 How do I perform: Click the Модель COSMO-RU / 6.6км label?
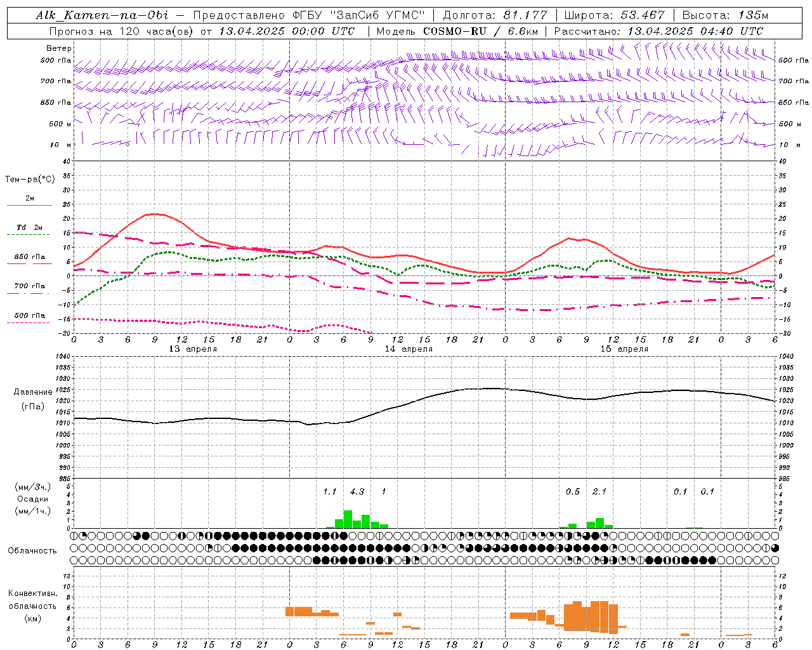(457, 31)
